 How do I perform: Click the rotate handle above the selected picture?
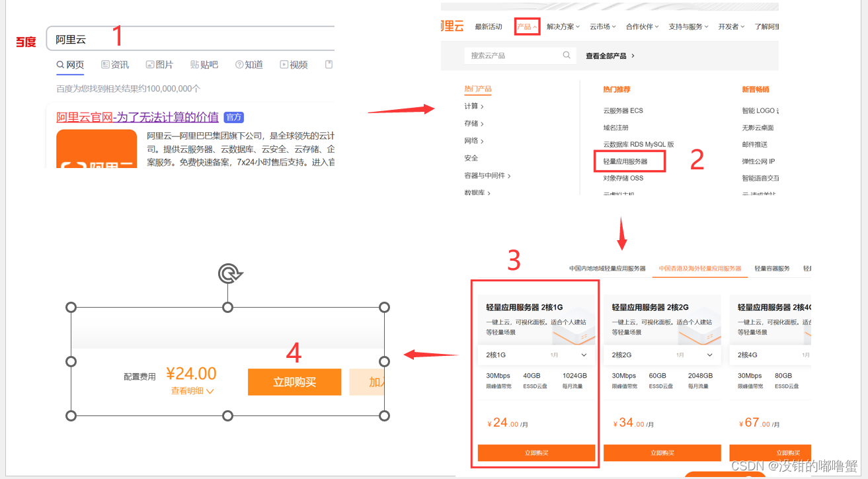[228, 273]
